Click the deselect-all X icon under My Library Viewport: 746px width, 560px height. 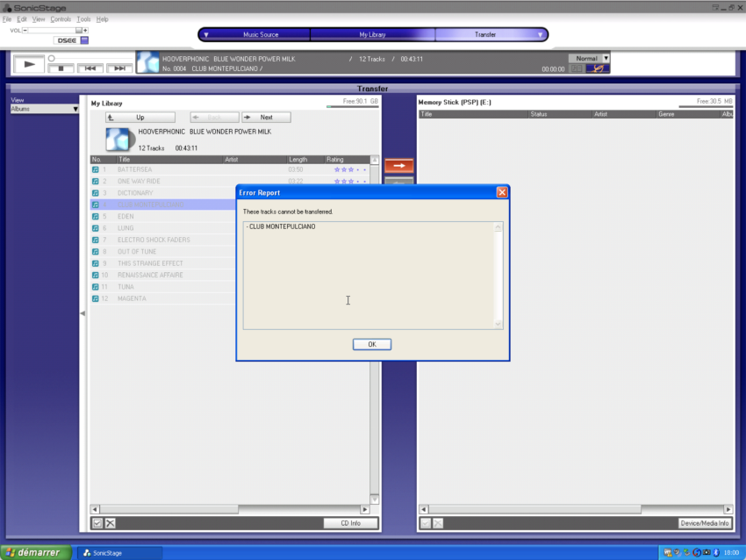[x=111, y=523]
